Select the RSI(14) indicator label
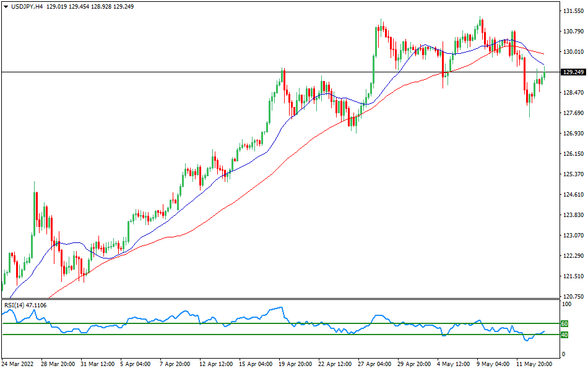 tap(15, 305)
